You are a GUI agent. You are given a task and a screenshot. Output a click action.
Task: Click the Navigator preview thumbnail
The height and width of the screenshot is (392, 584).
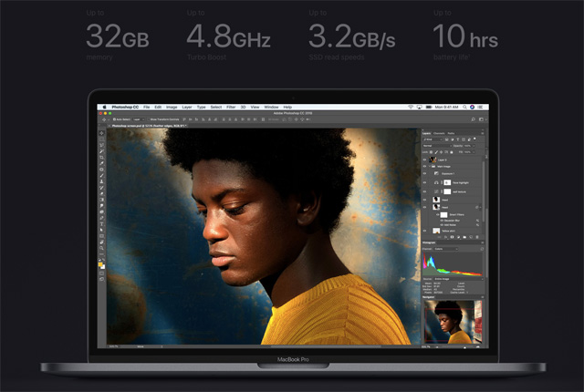(454, 322)
